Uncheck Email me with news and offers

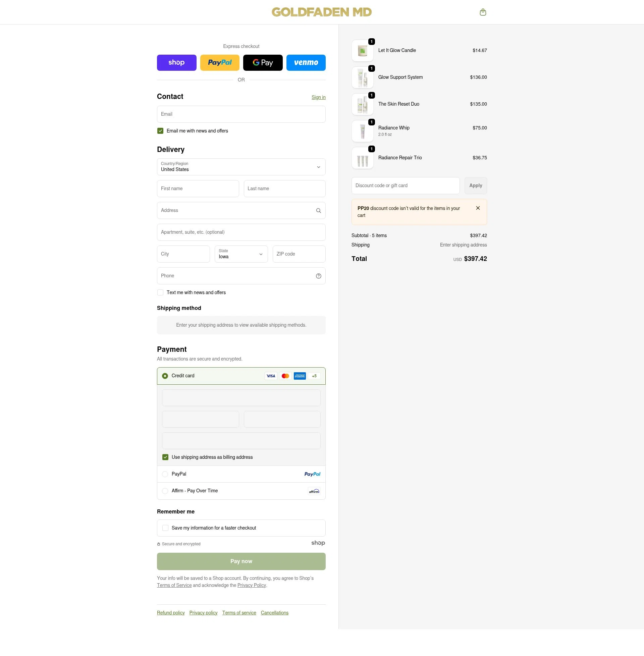(x=160, y=130)
